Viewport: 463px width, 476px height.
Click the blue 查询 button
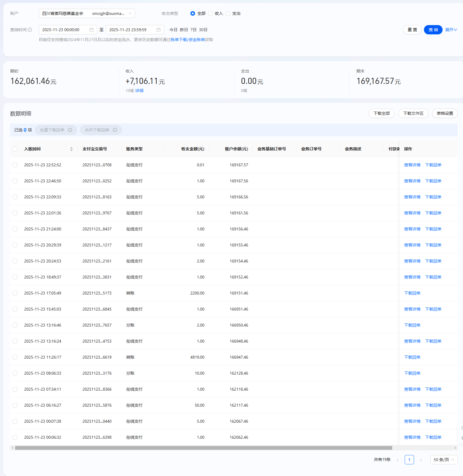tap(433, 30)
